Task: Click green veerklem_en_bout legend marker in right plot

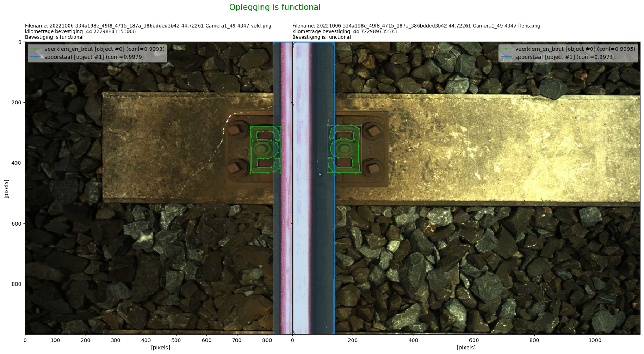Action: click(x=506, y=49)
